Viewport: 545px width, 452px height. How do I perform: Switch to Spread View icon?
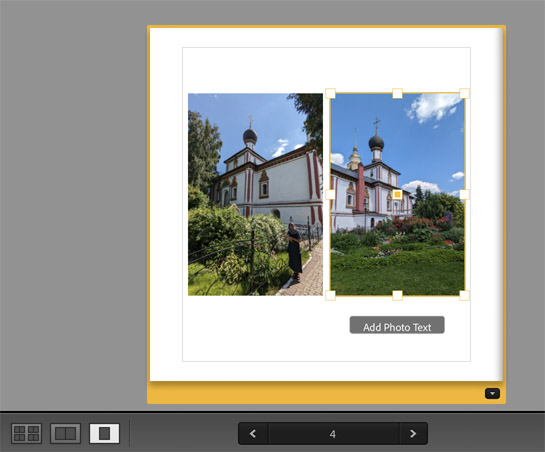click(x=65, y=434)
